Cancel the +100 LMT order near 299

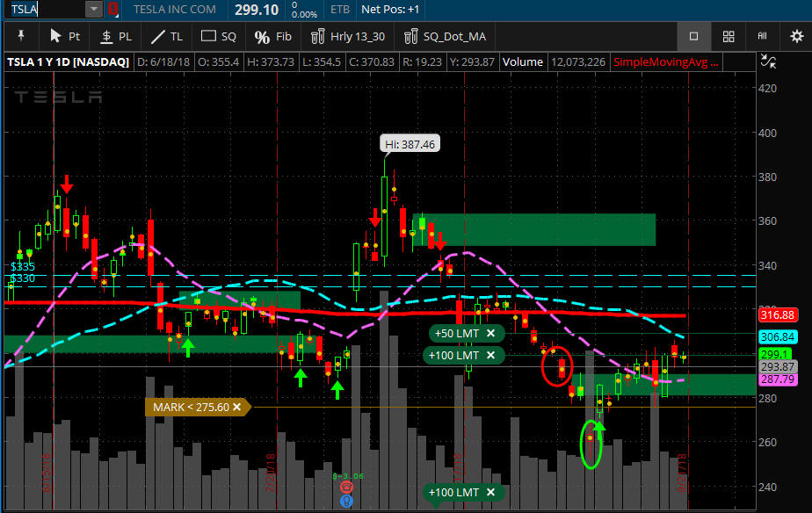point(490,355)
